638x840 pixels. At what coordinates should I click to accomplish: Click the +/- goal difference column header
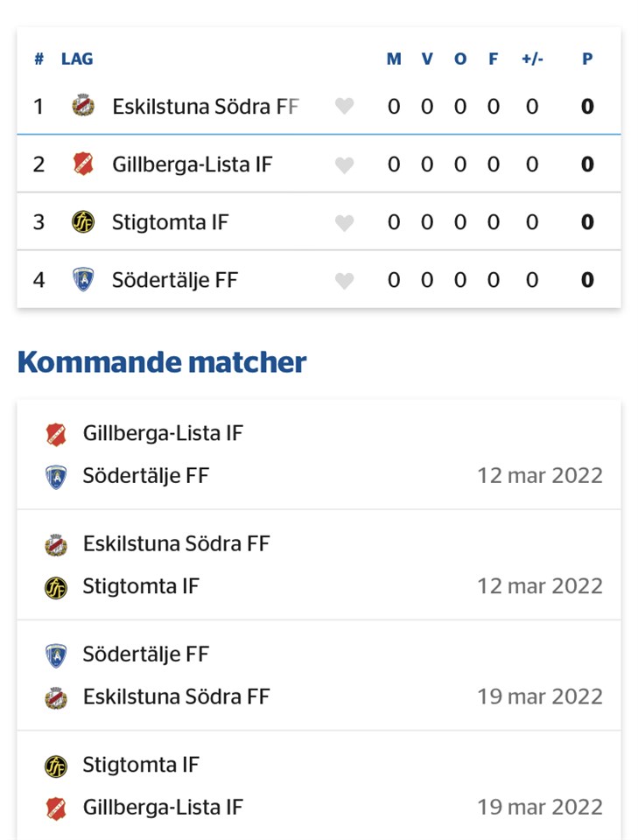click(532, 59)
